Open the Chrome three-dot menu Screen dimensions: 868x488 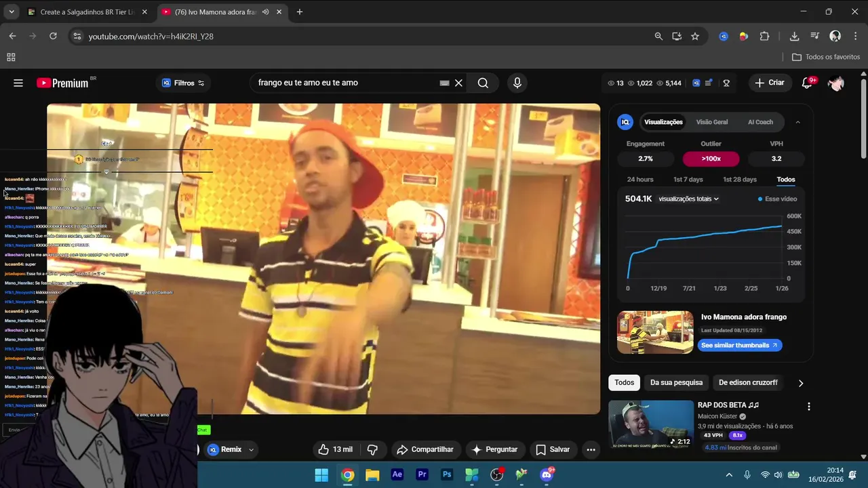855,36
